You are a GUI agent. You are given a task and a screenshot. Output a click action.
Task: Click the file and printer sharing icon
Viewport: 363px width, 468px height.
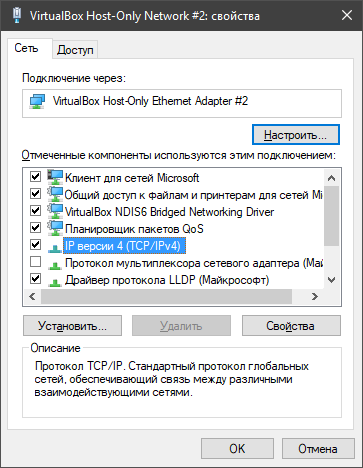coord(55,194)
